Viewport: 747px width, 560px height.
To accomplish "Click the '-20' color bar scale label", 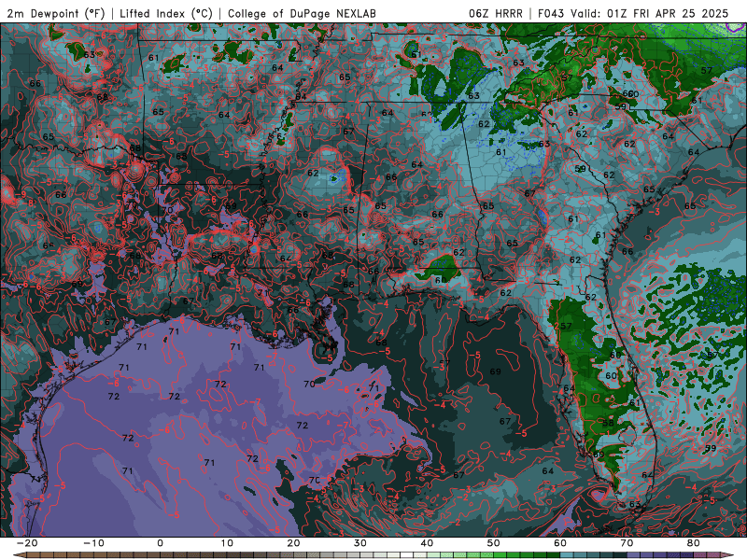I will (27, 543).
